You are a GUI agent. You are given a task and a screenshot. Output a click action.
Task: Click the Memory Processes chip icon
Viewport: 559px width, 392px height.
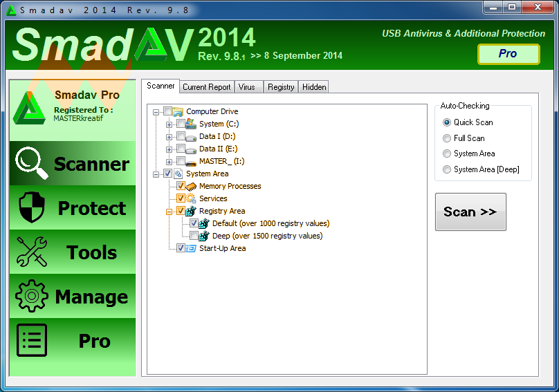pos(191,187)
